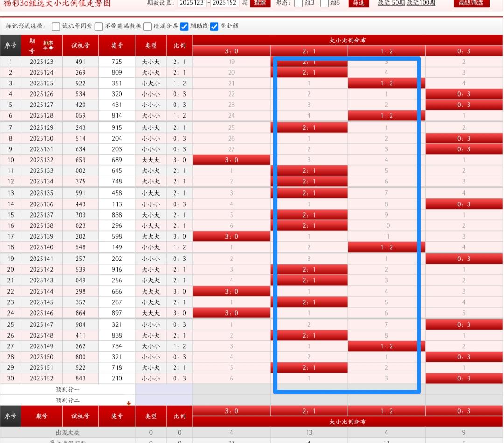The image size is (504, 443).
Task: Click the red down arrow below 预测行二
Action: [129, 403]
